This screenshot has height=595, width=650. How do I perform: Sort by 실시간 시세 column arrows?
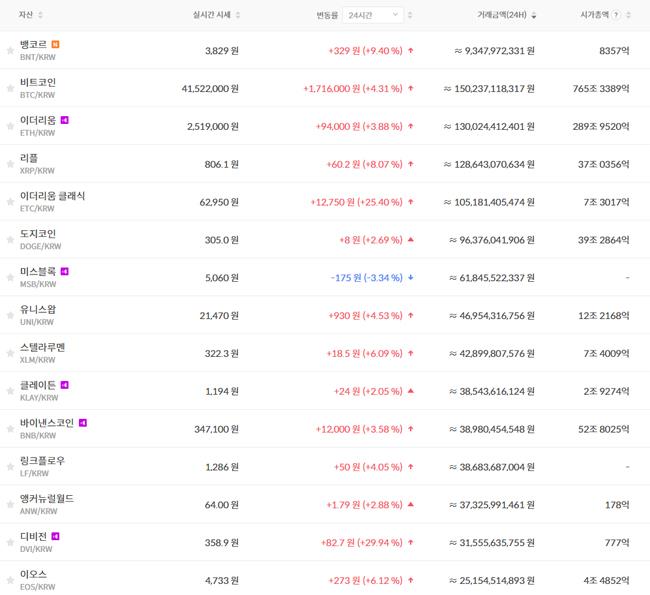pyautogui.click(x=237, y=15)
